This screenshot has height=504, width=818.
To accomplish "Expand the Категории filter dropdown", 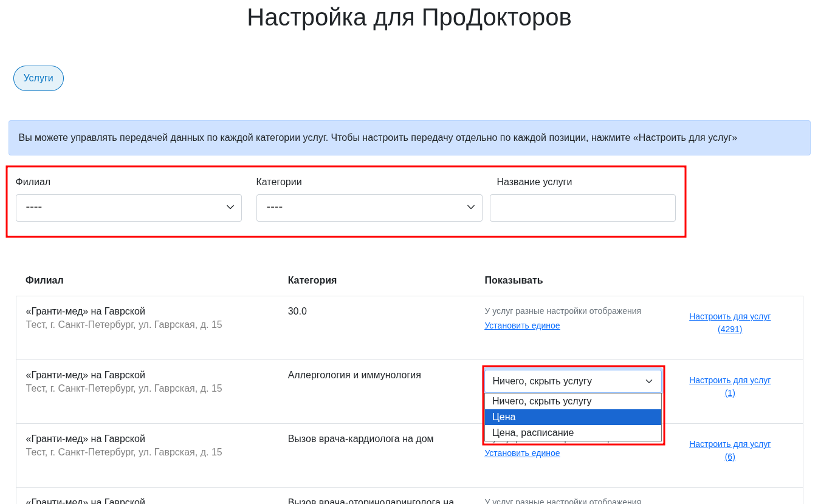I will pyautogui.click(x=369, y=208).
